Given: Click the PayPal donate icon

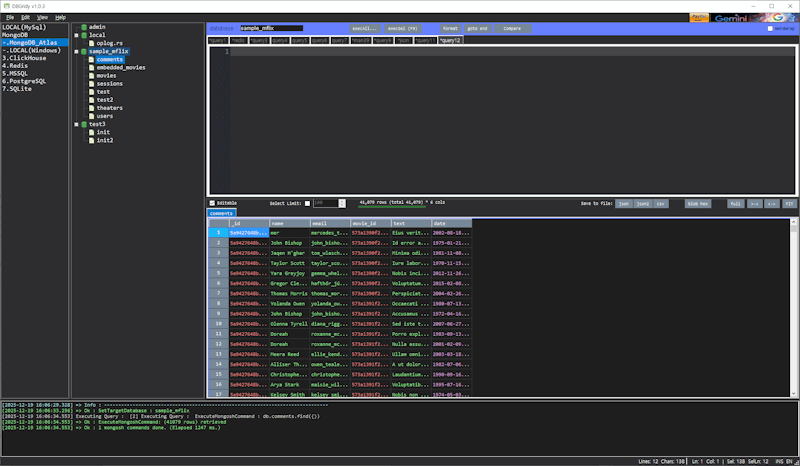Looking at the screenshot, I should point(699,18).
